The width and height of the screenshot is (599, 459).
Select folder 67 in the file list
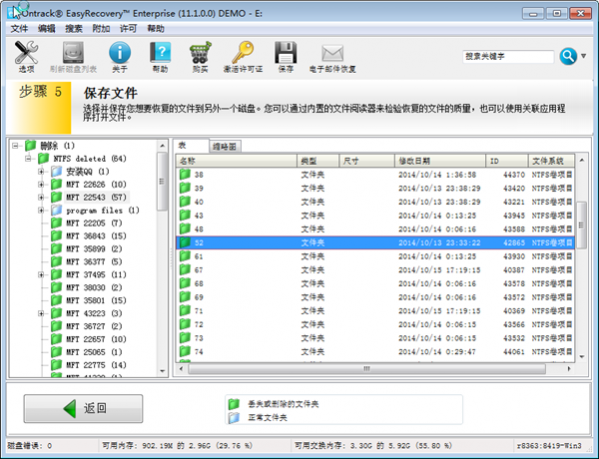pyautogui.click(x=375, y=270)
